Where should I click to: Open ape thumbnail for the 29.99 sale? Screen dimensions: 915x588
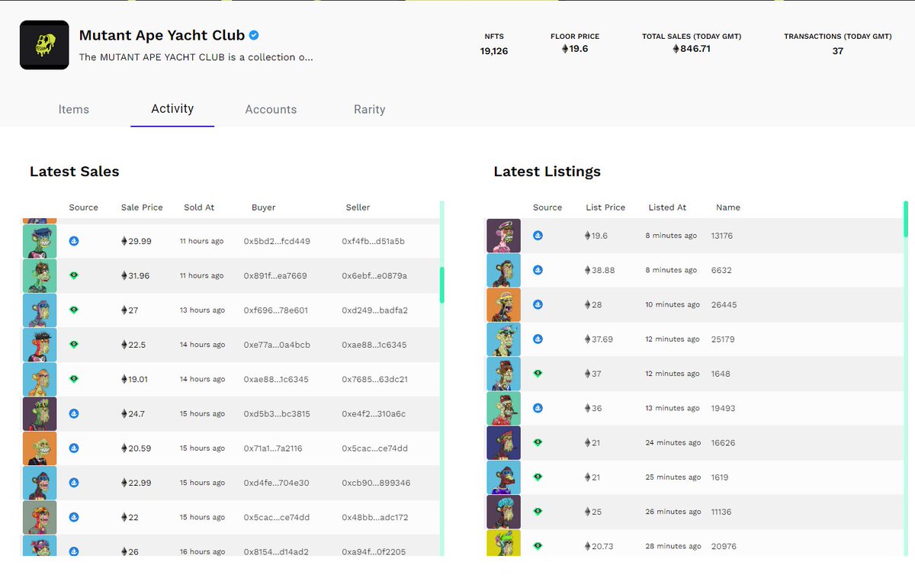point(40,241)
